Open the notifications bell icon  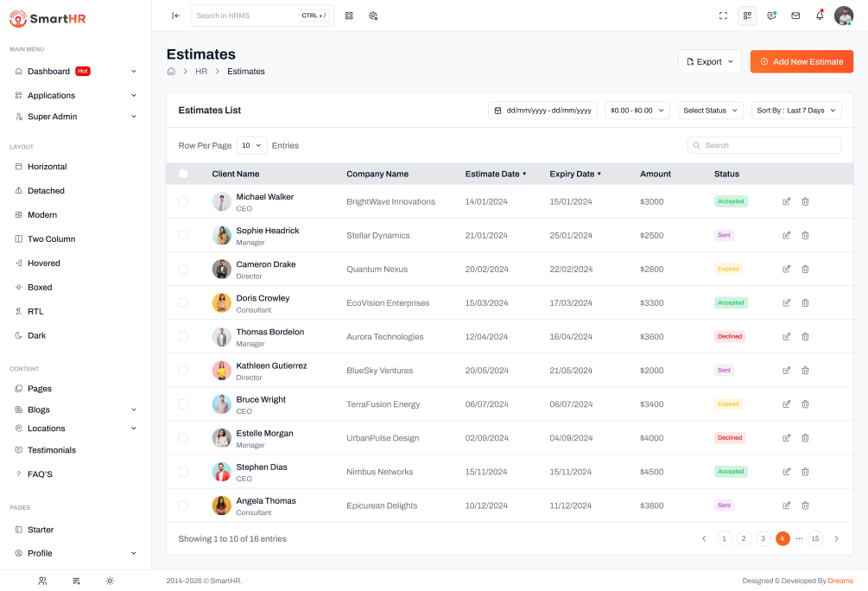tap(820, 16)
